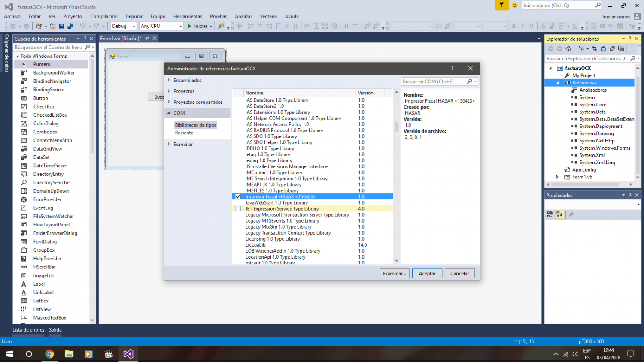
Task: Pin the Cuadro de herramientas panel
Action: click(x=85, y=39)
